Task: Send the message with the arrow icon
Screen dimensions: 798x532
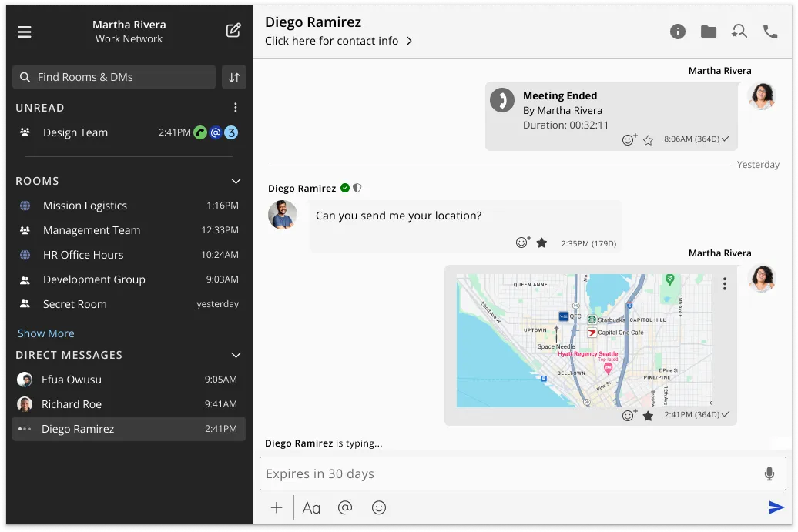Action: 776,507
